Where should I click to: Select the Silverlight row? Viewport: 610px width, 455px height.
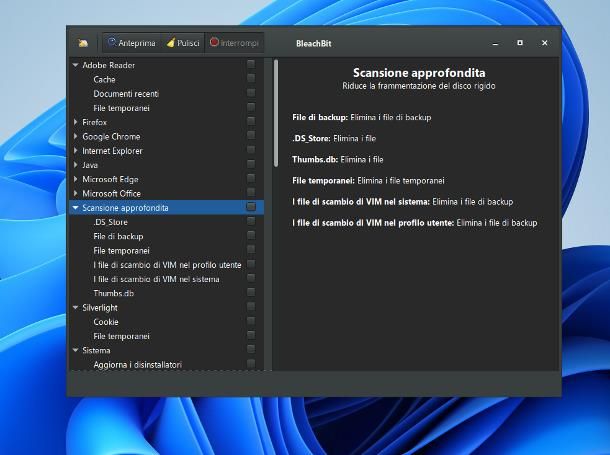[167, 308]
